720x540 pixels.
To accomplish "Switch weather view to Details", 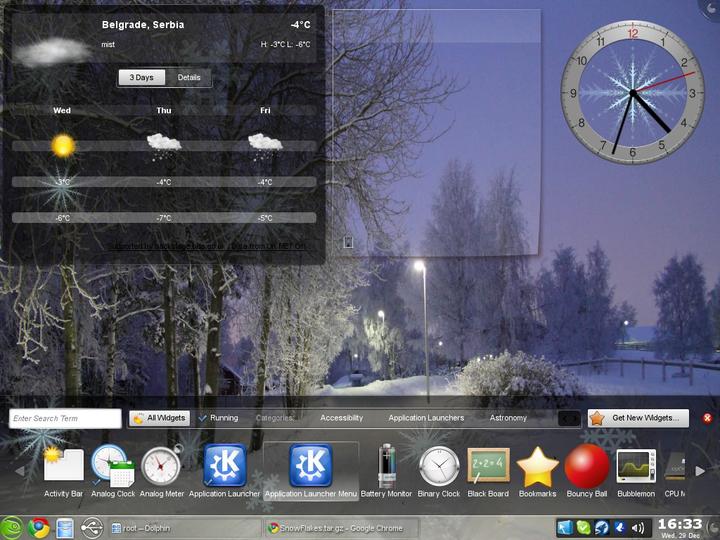I will pyautogui.click(x=189, y=78).
